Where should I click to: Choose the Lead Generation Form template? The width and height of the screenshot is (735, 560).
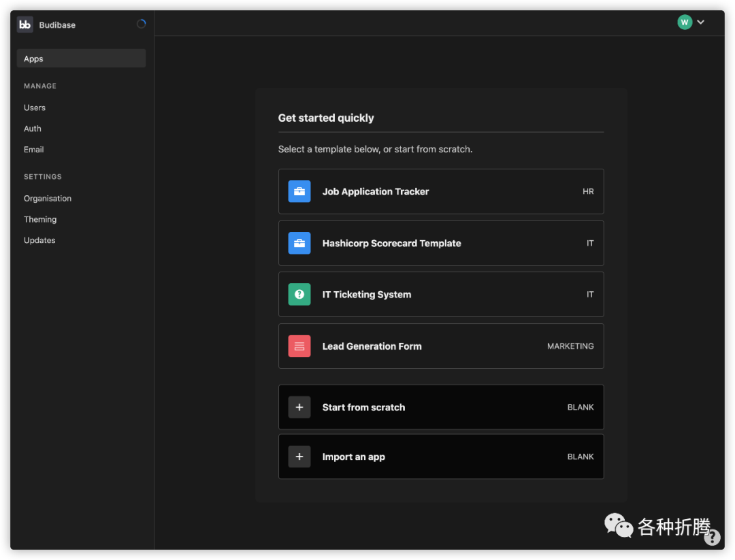point(372,346)
